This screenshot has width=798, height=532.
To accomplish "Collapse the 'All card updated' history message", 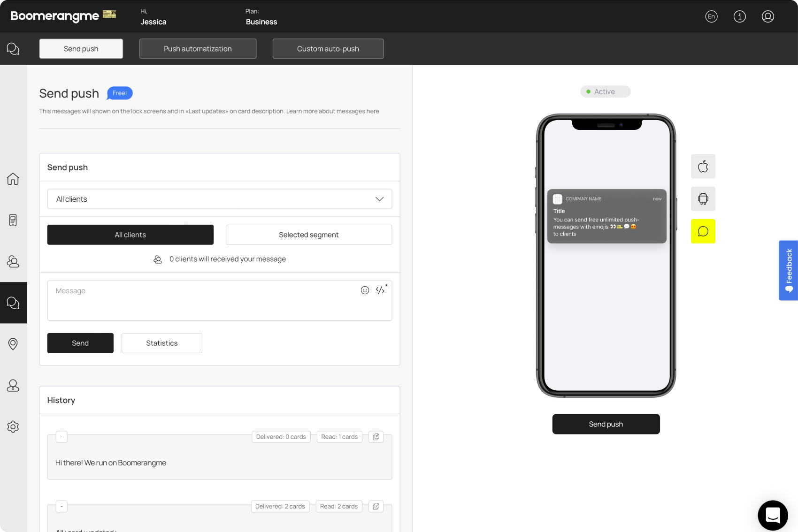I will [61, 506].
